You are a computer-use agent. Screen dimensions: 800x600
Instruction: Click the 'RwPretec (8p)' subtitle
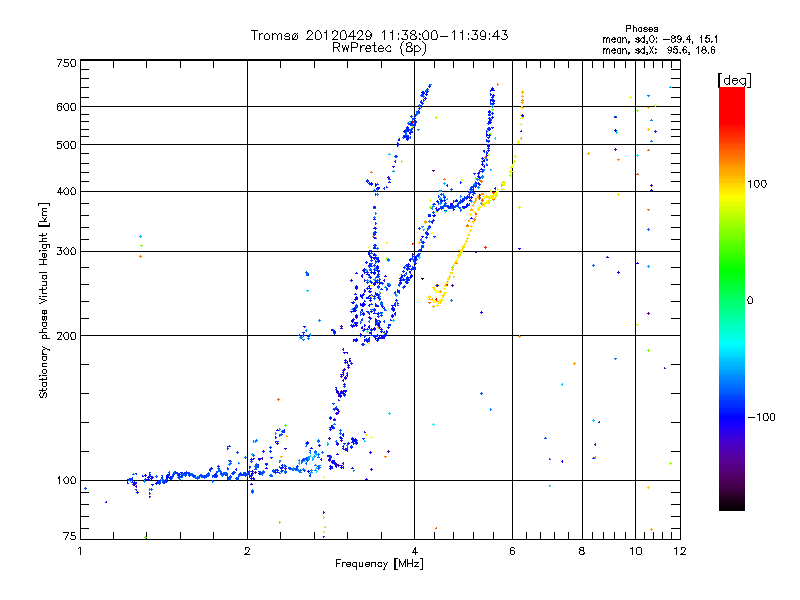(x=379, y=48)
